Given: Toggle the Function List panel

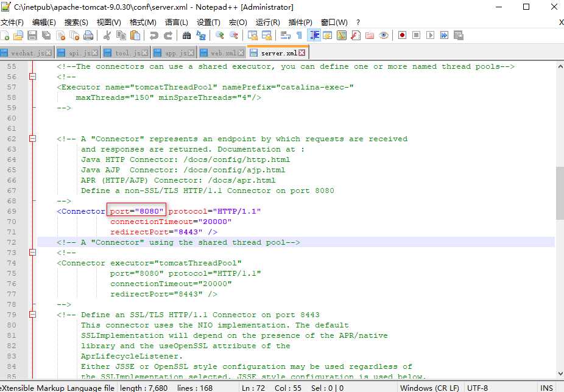Looking at the screenshot, I should click(x=355, y=35).
